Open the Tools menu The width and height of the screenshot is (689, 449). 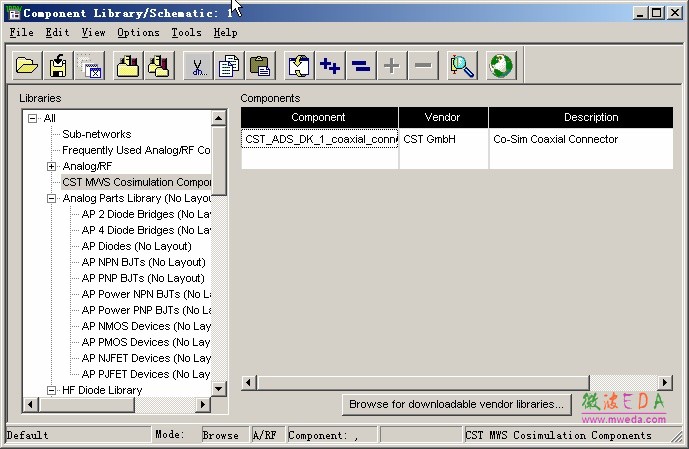(186, 33)
